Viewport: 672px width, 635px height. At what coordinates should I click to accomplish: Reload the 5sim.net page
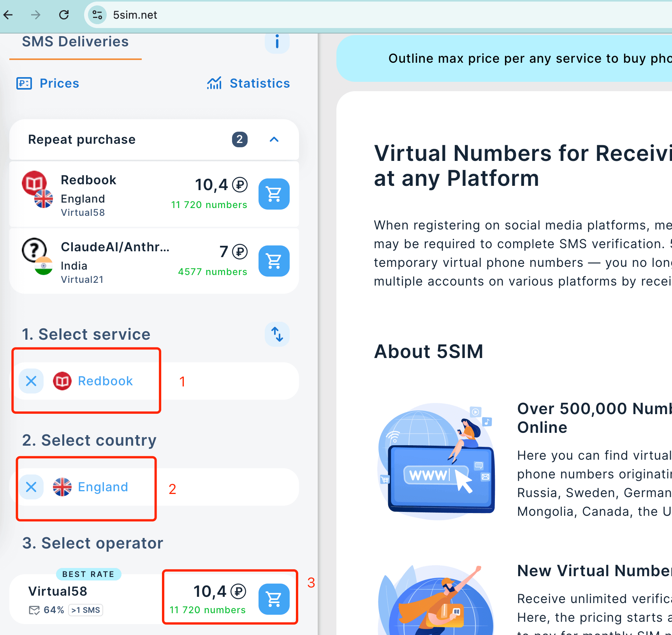point(64,15)
